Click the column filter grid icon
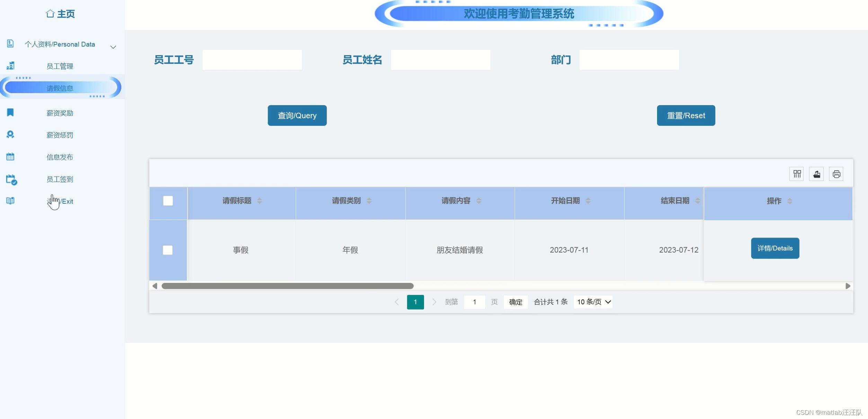868x419 pixels. (x=797, y=174)
